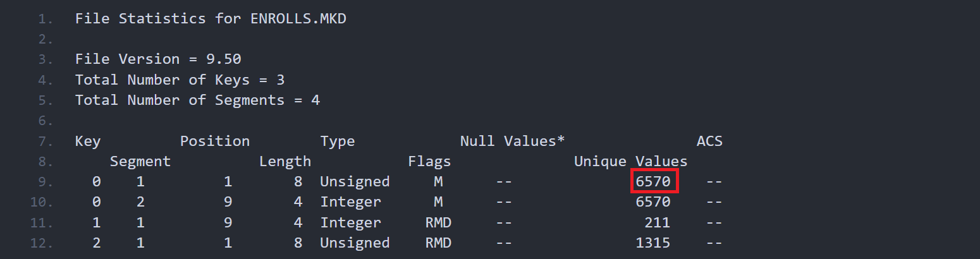
Task: Click the Position column header
Action: click(215, 141)
